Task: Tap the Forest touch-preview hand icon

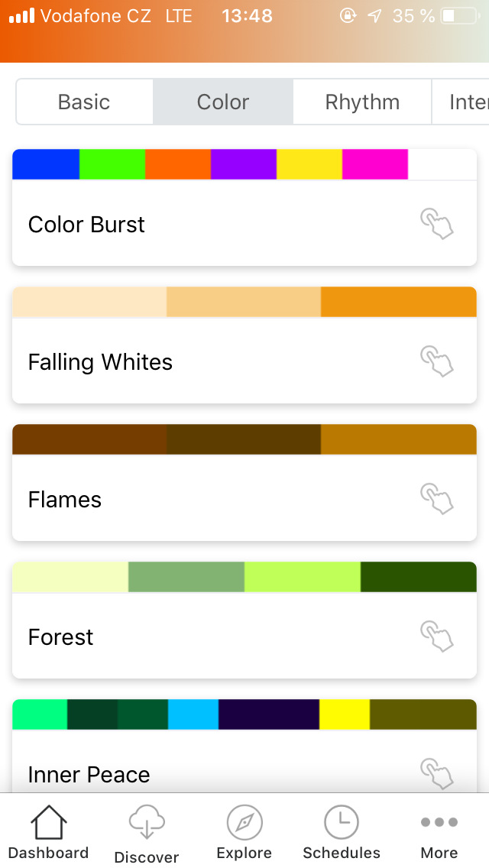Action: tap(437, 637)
